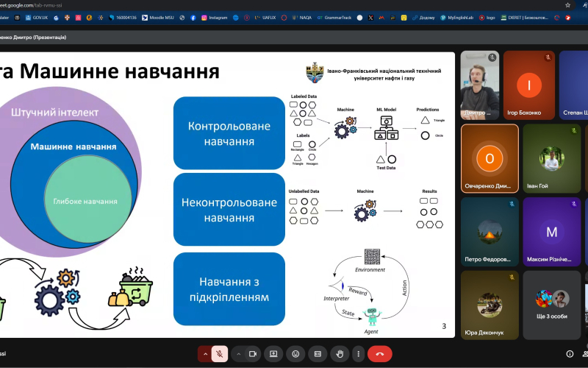Toggle the camera on or off
The height and width of the screenshot is (368, 588).
pyautogui.click(x=253, y=354)
